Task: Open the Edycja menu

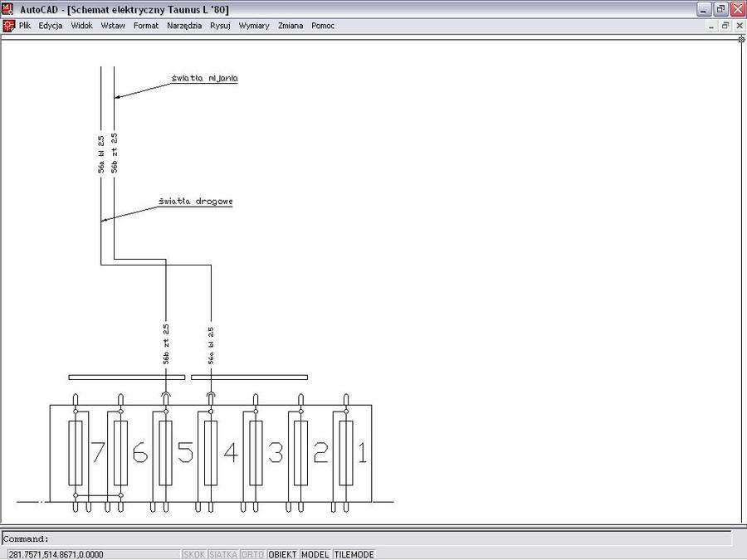Action: pos(51,26)
